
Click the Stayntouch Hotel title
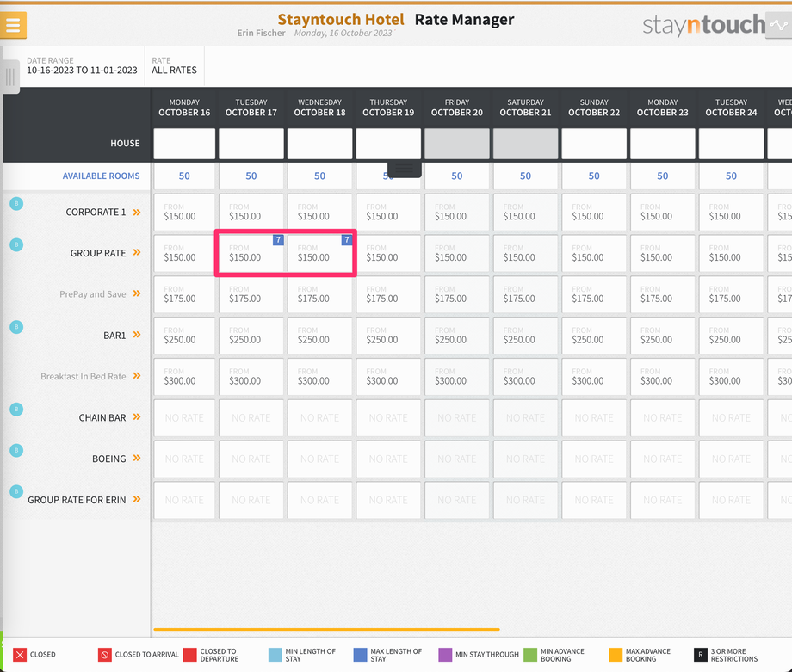[341, 19]
